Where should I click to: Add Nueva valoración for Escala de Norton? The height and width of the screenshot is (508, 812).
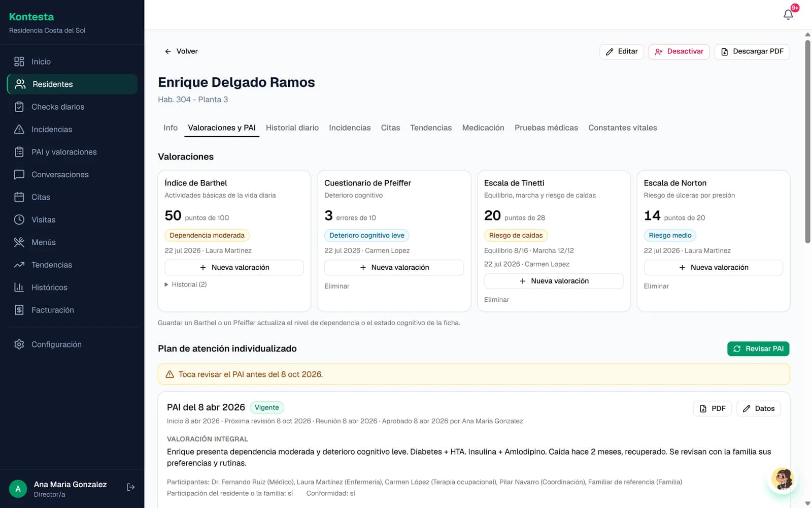coord(713,267)
